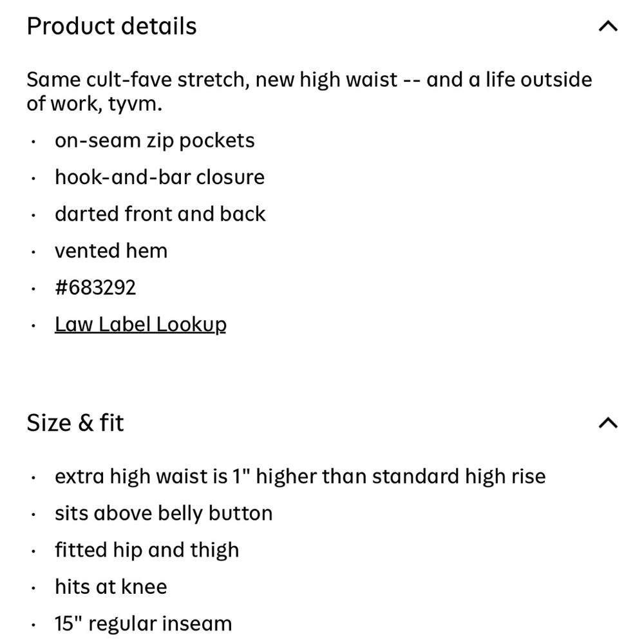
Task: Click the 'Same cult-fave stretch' opening phrase
Action: (x=138, y=80)
